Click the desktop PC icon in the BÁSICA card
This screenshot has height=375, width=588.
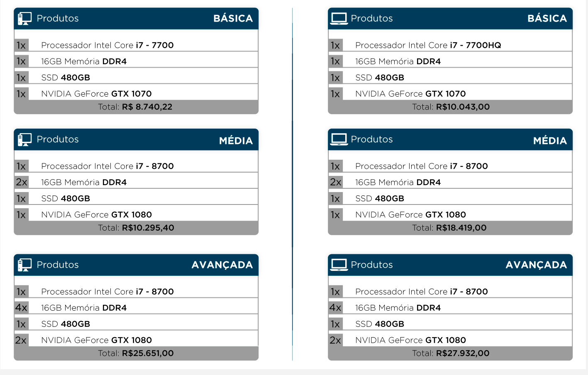[24, 18]
